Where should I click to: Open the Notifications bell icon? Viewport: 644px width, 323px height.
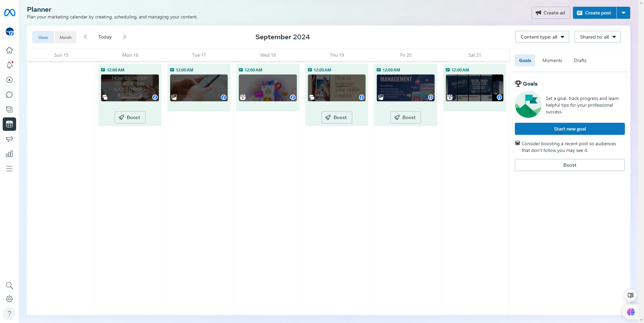(x=9, y=65)
